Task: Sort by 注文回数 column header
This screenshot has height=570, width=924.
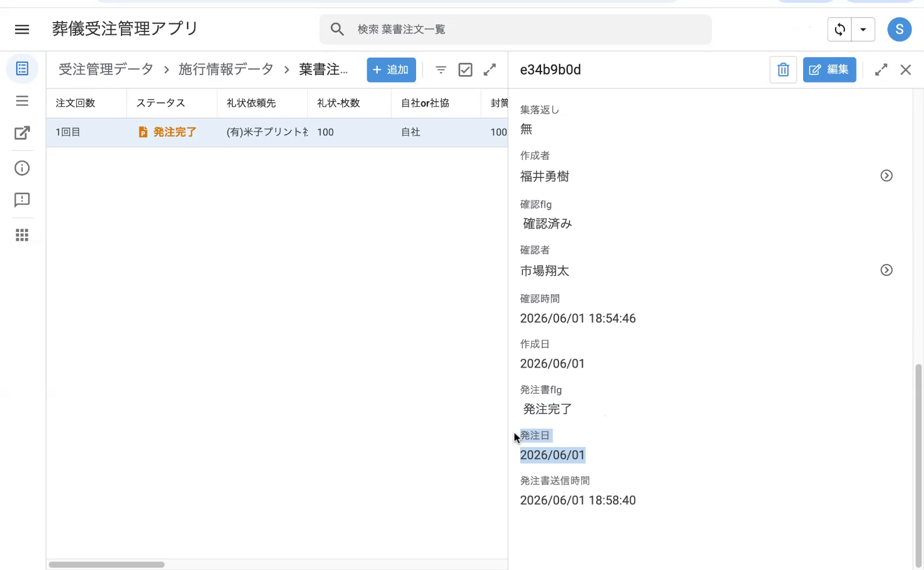Action: (76, 103)
